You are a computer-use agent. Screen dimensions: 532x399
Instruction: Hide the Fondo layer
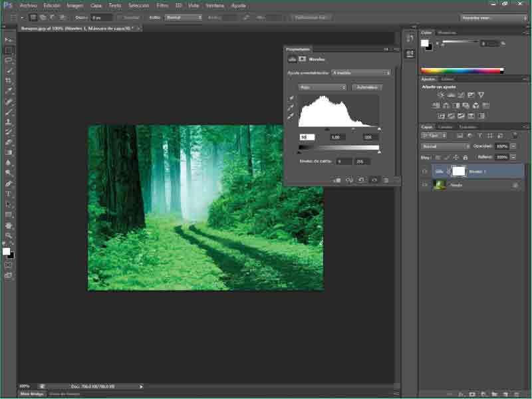425,186
